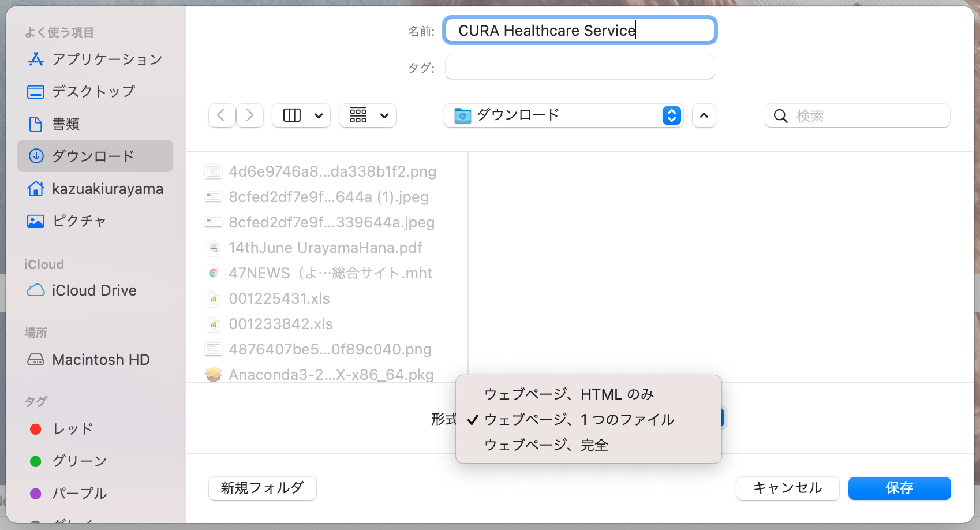Save the file with 保存

coord(899,488)
